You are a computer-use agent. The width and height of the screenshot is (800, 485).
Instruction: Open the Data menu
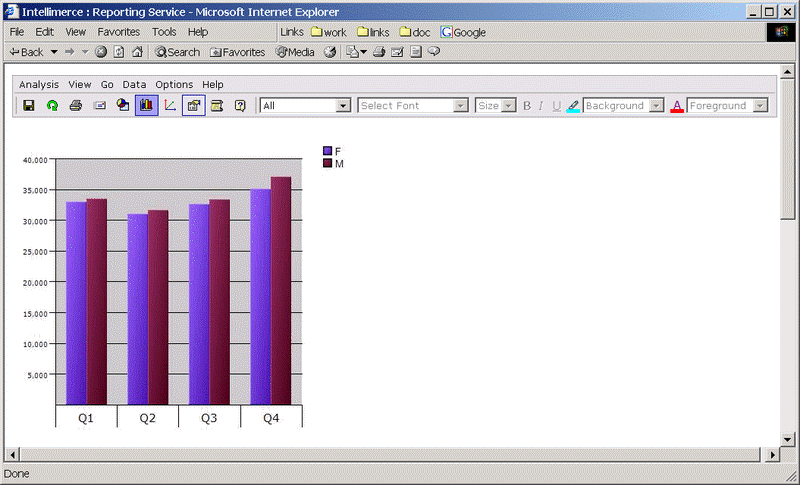(x=134, y=85)
